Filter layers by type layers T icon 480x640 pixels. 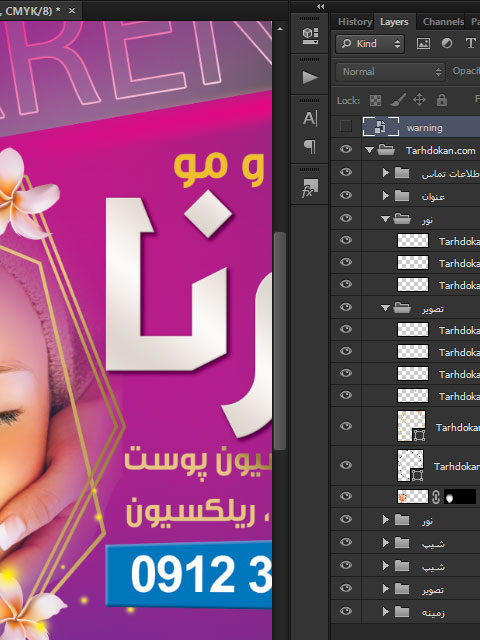click(x=470, y=43)
